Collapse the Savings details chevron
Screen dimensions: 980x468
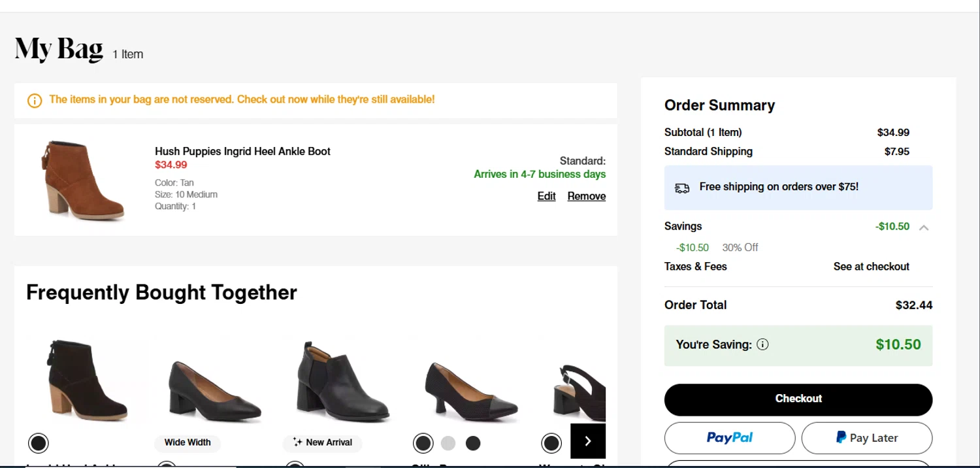point(924,227)
